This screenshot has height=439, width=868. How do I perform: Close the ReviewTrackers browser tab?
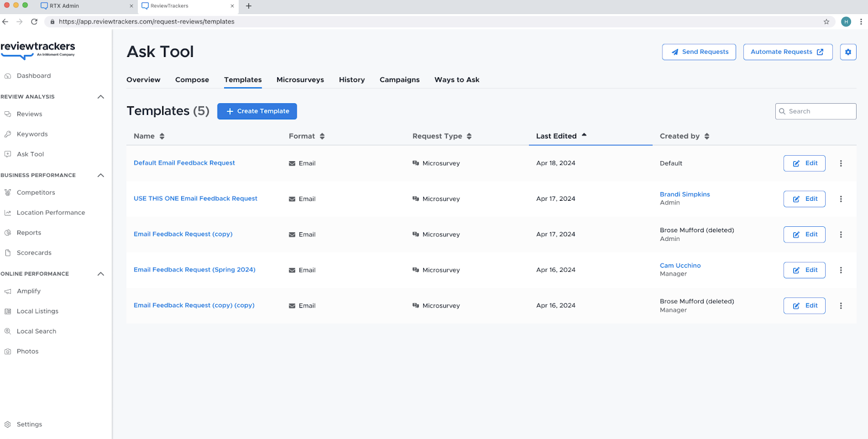coord(232,6)
